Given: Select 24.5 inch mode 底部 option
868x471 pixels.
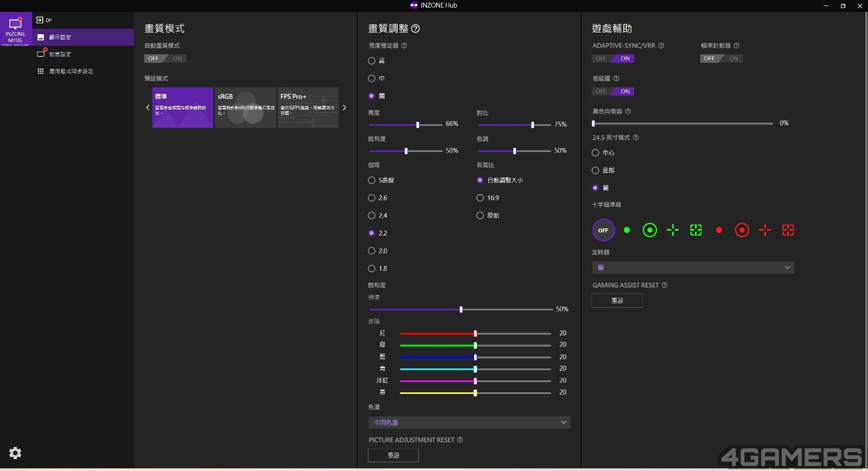Looking at the screenshot, I should tap(595, 170).
